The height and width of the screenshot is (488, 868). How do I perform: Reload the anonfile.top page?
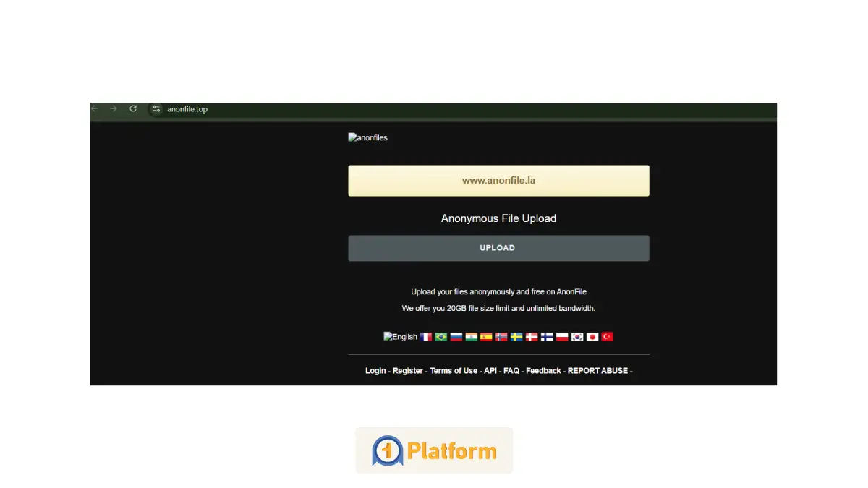point(133,108)
